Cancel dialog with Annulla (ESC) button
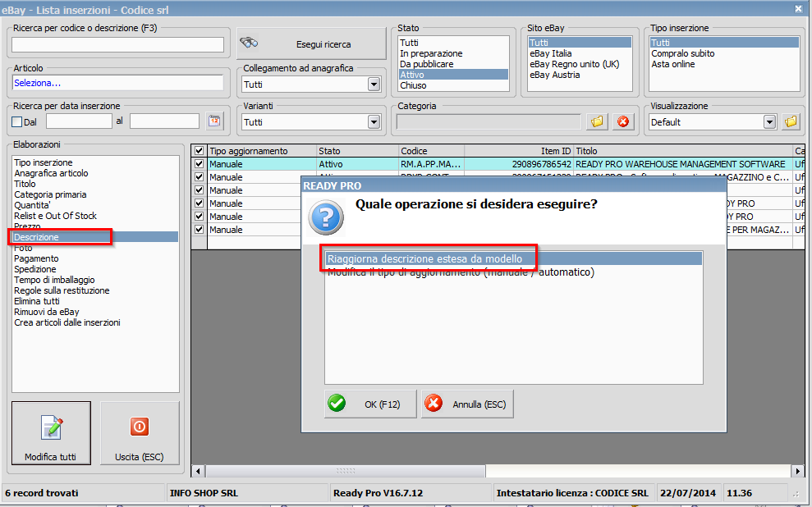 (x=467, y=404)
